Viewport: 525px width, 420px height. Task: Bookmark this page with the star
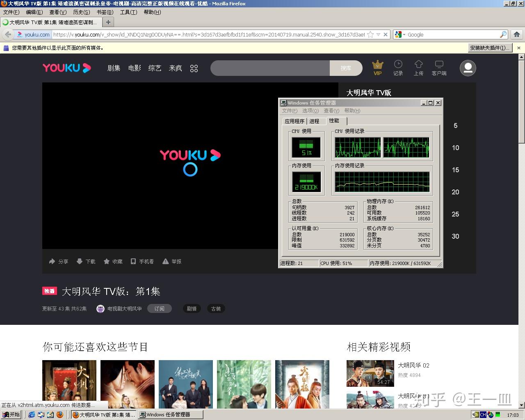point(370,34)
